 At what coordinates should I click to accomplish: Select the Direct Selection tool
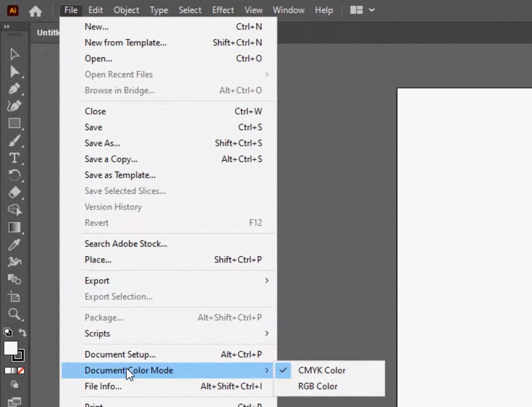click(x=15, y=71)
